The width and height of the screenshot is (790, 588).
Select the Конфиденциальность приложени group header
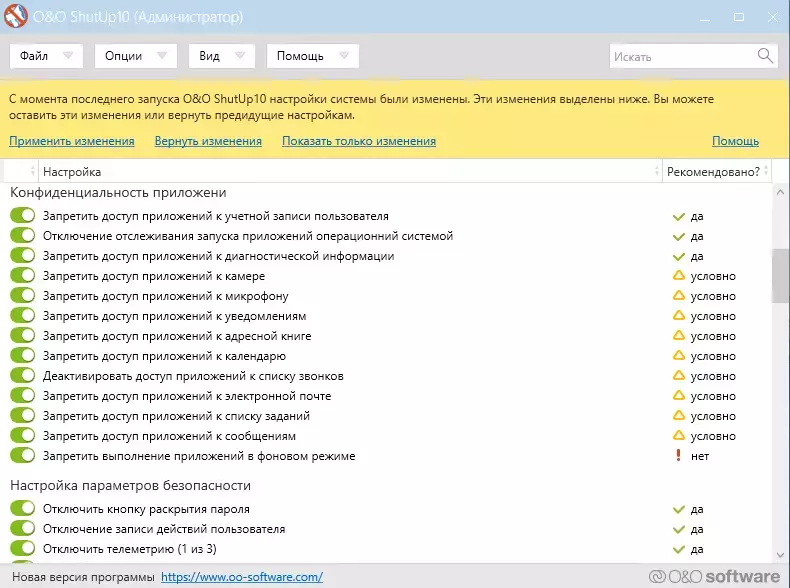click(x=118, y=192)
